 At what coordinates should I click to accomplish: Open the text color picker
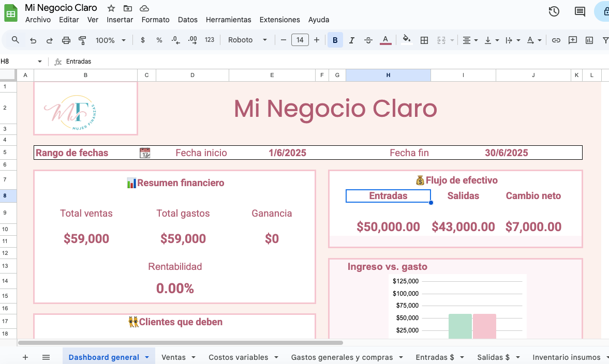pos(385,40)
